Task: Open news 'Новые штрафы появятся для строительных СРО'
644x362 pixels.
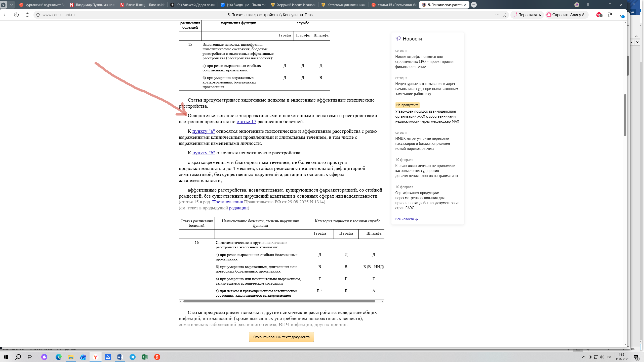Action: 425,62
